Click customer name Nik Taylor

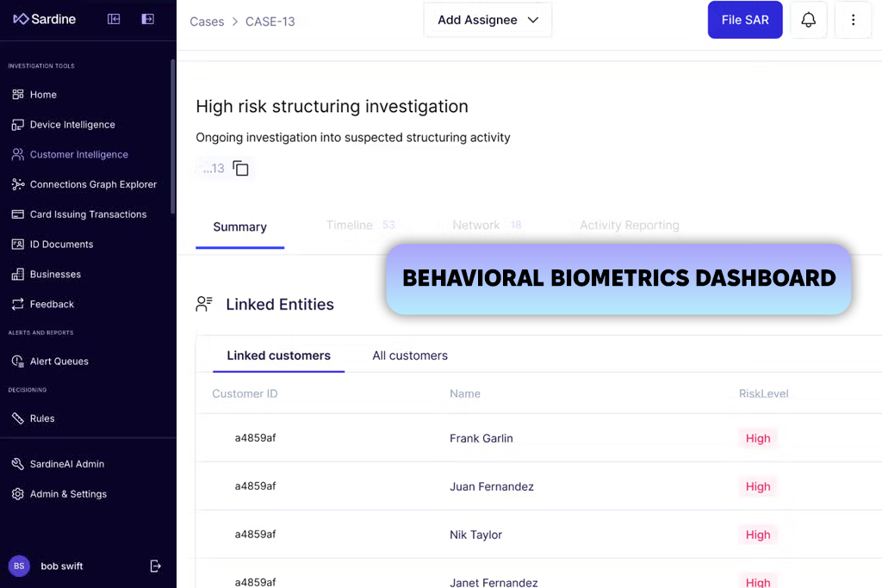tap(475, 535)
